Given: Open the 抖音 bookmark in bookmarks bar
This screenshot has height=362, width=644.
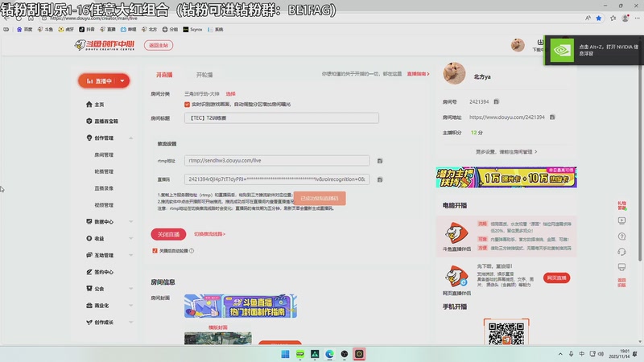Looking at the screenshot, I should click(87, 30).
